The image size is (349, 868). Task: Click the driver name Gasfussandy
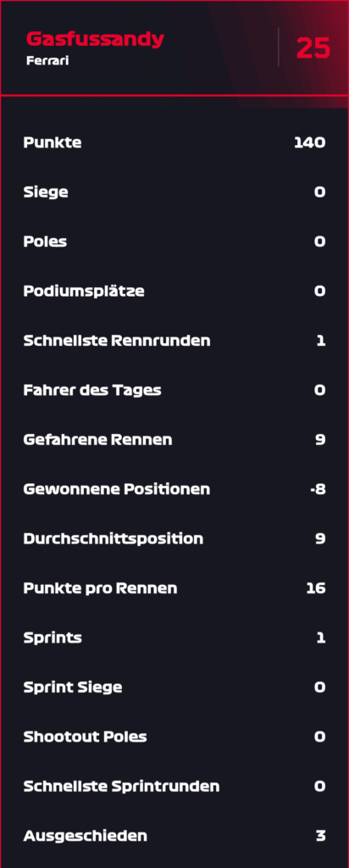tap(95, 40)
